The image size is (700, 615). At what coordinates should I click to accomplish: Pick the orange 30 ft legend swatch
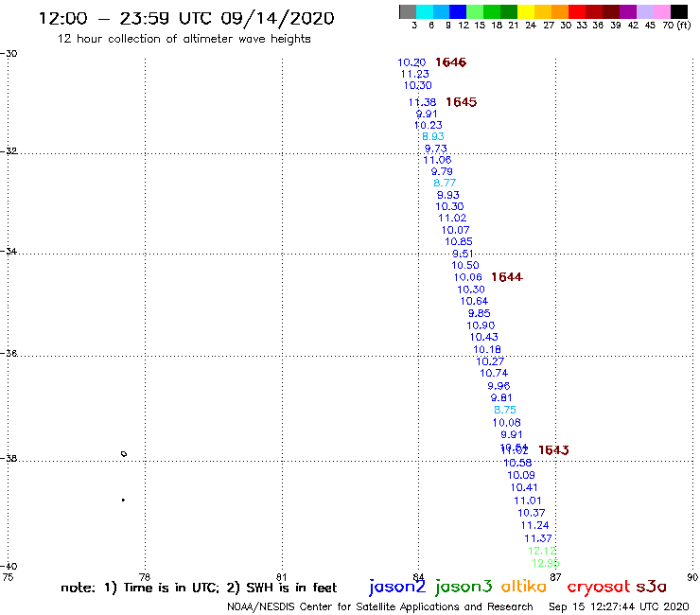point(559,11)
